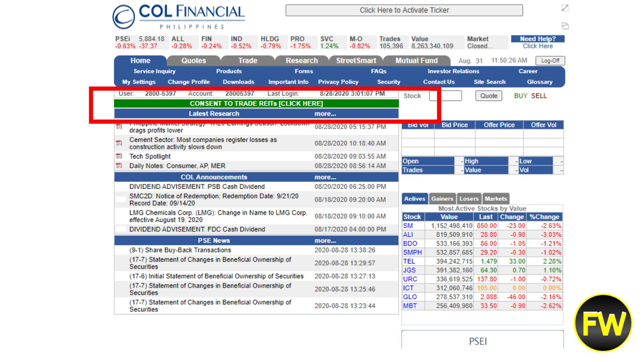
Task: Open the Career menu item
Action: click(x=528, y=71)
